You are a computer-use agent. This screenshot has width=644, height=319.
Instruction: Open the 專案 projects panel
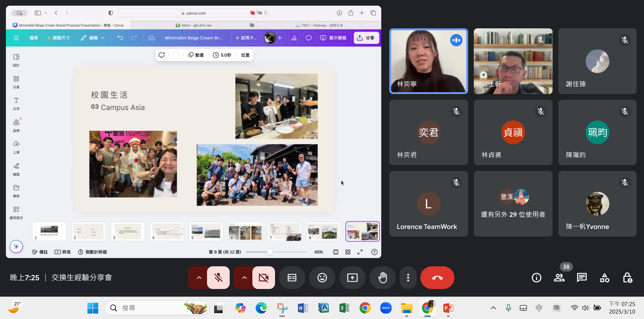(x=16, y=191)
